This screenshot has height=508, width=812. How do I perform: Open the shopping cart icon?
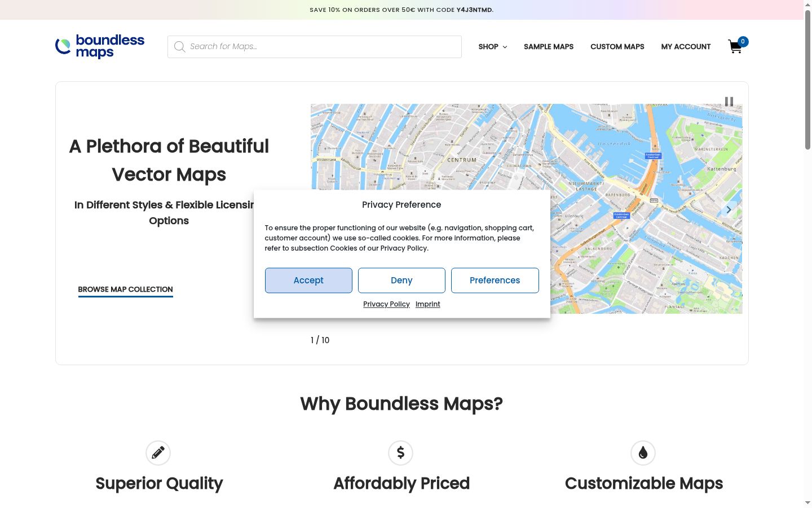(735, 47)
